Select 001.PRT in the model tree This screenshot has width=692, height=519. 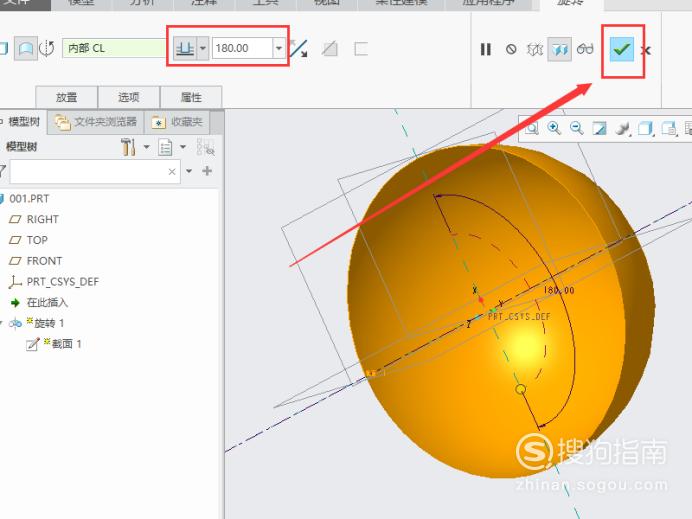coord(29,199)
